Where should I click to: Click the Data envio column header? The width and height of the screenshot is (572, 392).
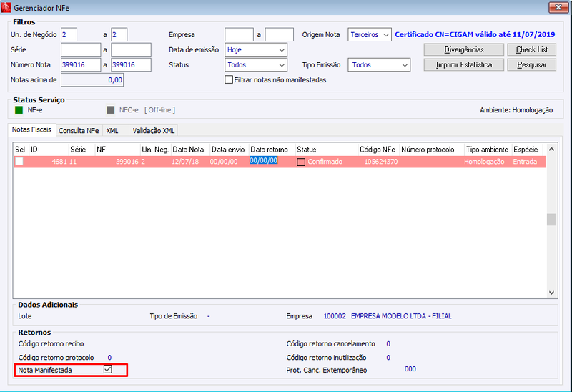point(230,150)
